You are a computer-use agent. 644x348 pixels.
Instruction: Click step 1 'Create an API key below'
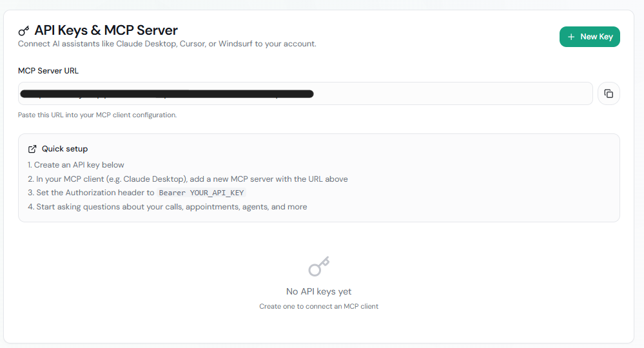(x=76, y=165)
